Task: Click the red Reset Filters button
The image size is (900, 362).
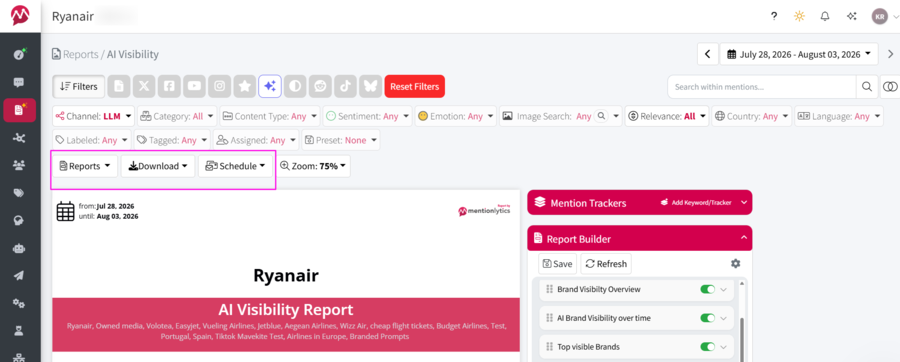Action: [414, 87]
